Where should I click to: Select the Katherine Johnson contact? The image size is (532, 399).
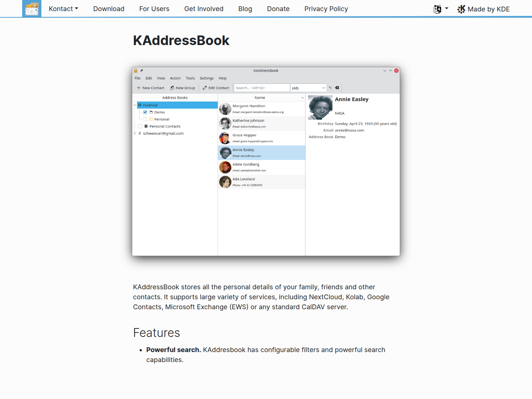[x=262, y=123]
